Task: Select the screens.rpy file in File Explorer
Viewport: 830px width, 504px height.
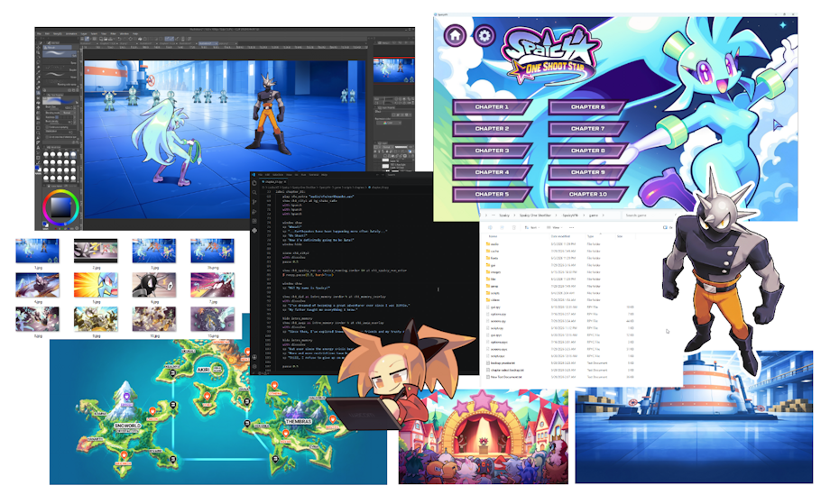Action: tap(496, 321)
